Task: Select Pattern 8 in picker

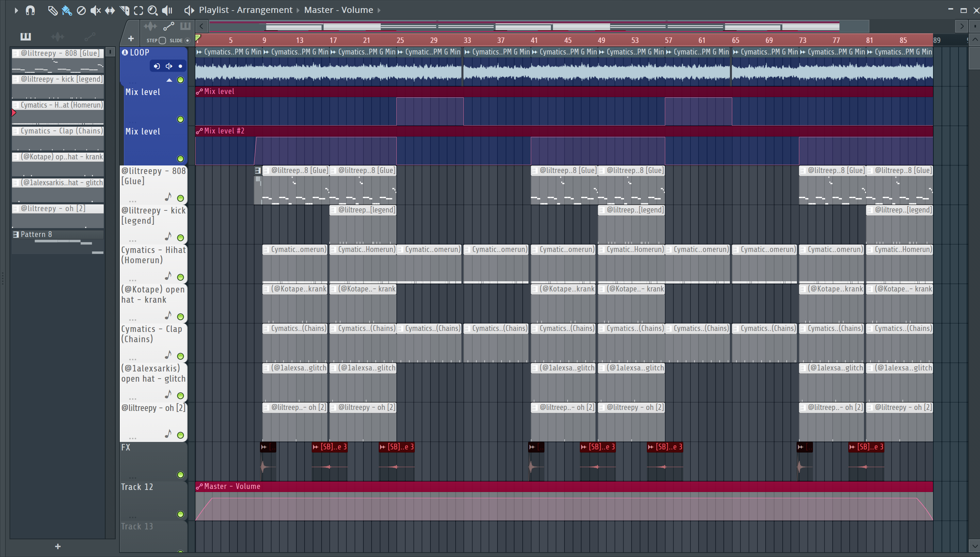Action: coord(58,242)
